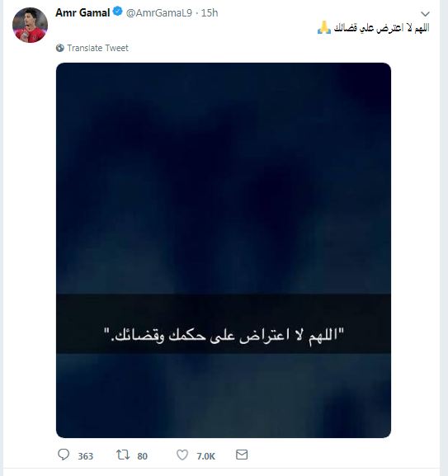Open the 15h timestamp permalink
Image resolution: width=448 pixels, height=476 pixels.
[x=210, y=12]
